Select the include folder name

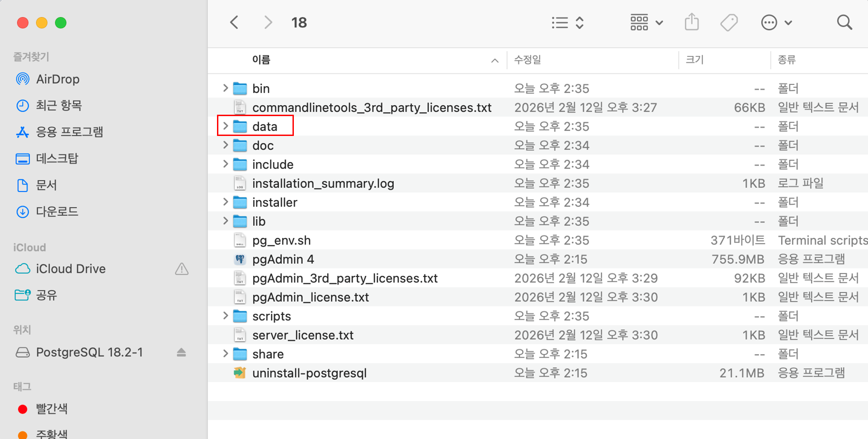[273, 164]
